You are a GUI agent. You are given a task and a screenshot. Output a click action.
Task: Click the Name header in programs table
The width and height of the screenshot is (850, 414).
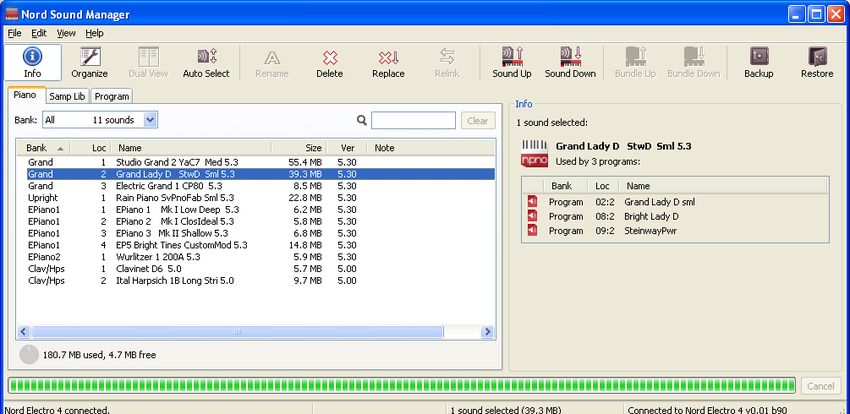coord(638,186)
